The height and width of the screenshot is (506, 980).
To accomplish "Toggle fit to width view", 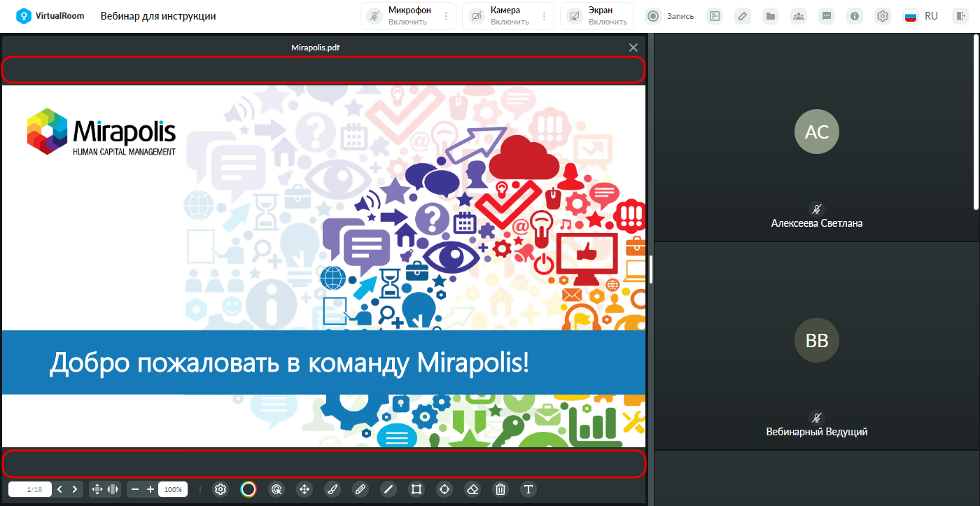I will point(113,489).
